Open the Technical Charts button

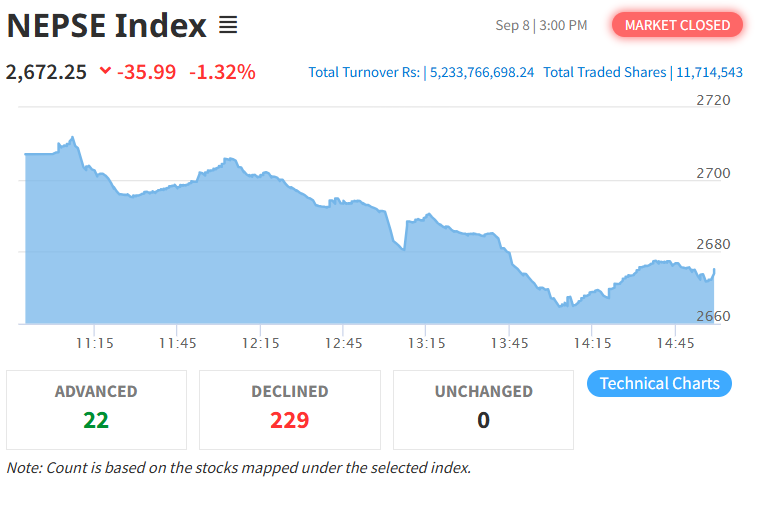pyautogui.click(x=659, y=384)
